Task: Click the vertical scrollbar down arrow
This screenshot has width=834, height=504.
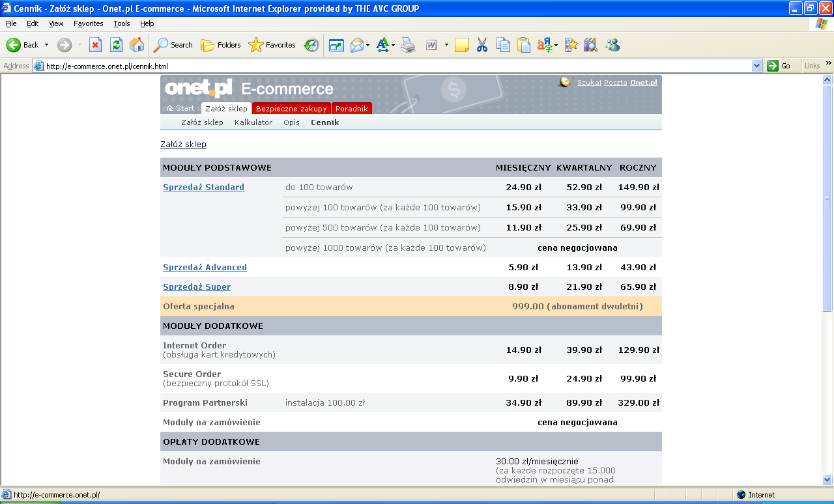Action: pos(827,480)
